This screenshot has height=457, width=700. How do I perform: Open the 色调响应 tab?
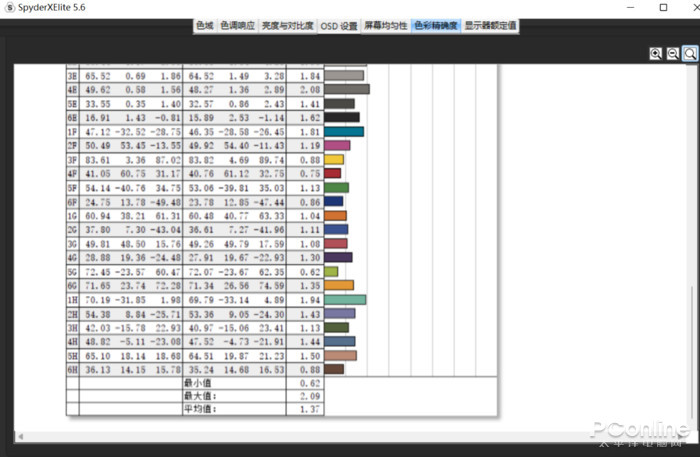point(237,25)
